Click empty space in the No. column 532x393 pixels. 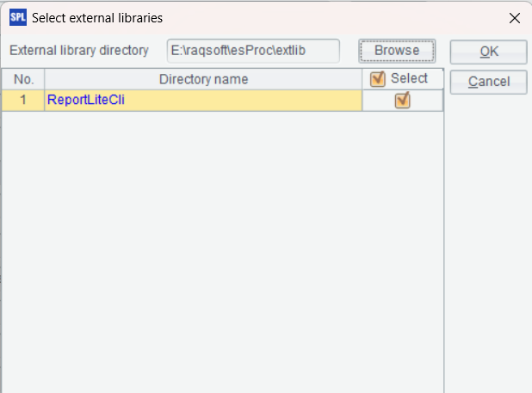click(23, 241)
